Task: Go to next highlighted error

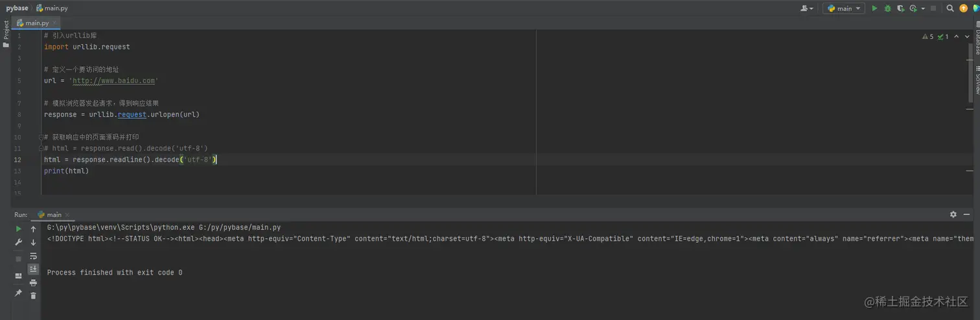Action: (x=967, y=37)
